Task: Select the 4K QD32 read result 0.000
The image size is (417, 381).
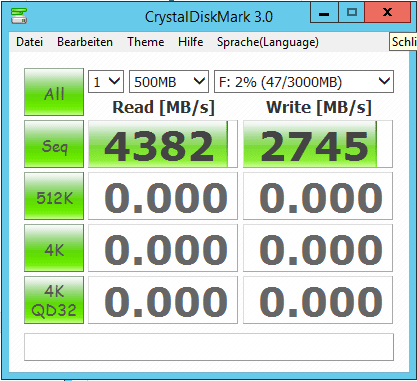Action: 163,300
